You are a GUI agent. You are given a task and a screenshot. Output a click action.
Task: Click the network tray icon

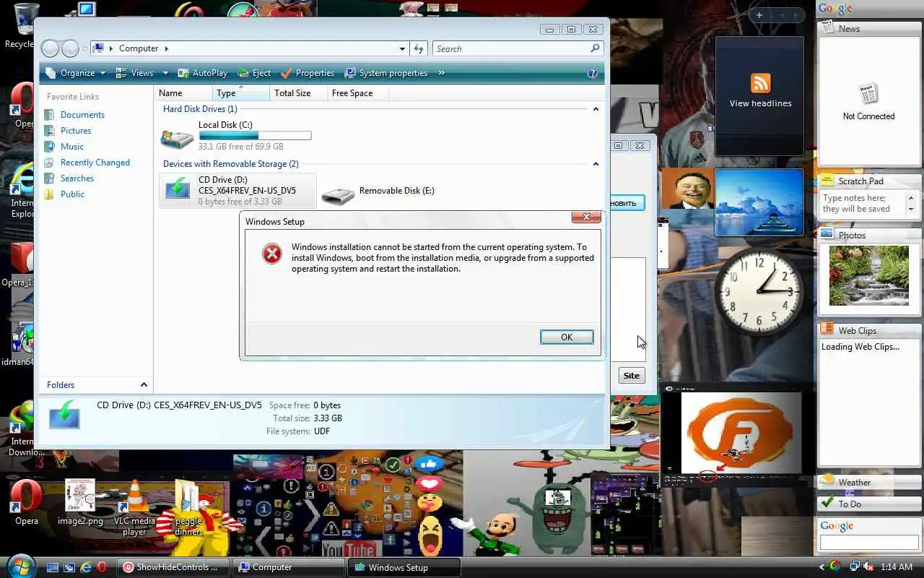(854, 567)
